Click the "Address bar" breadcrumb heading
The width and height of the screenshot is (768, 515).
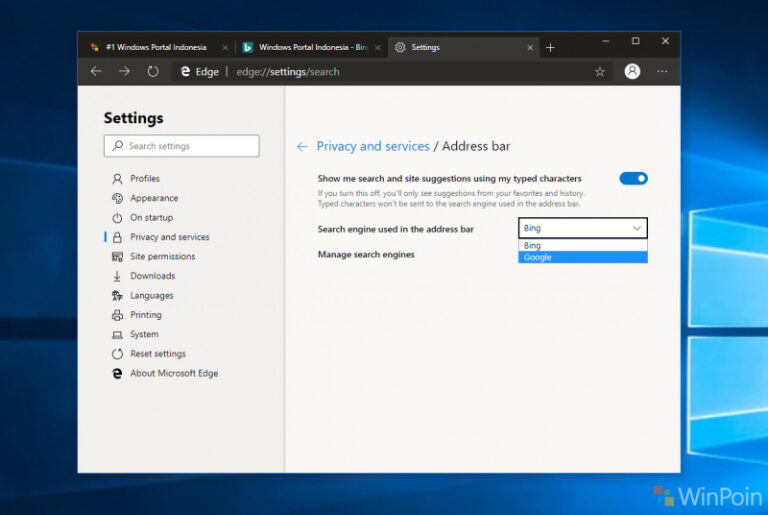coord(476,146)
